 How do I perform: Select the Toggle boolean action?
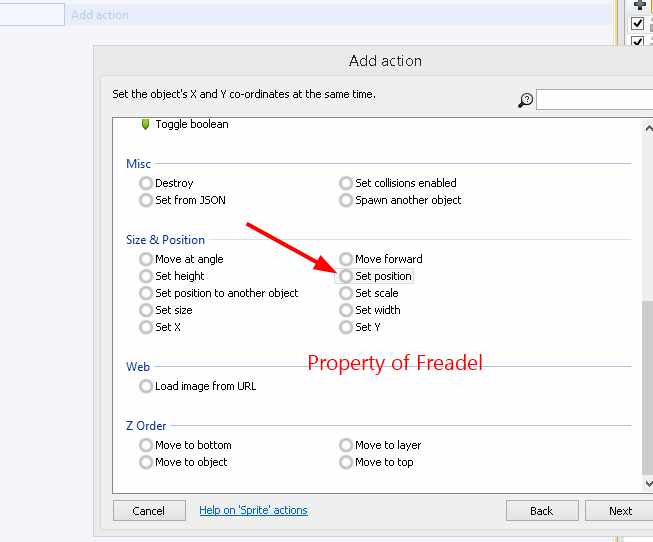191,124
